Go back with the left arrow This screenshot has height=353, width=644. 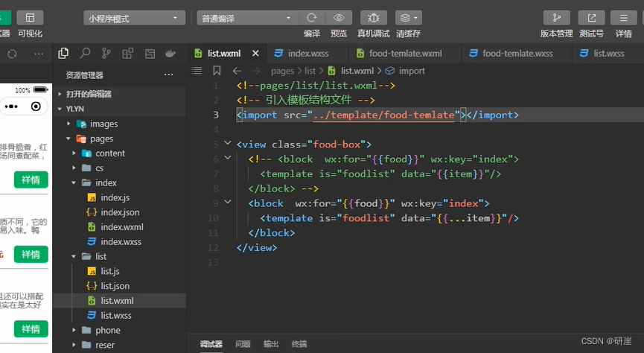(x=237, y=71)
